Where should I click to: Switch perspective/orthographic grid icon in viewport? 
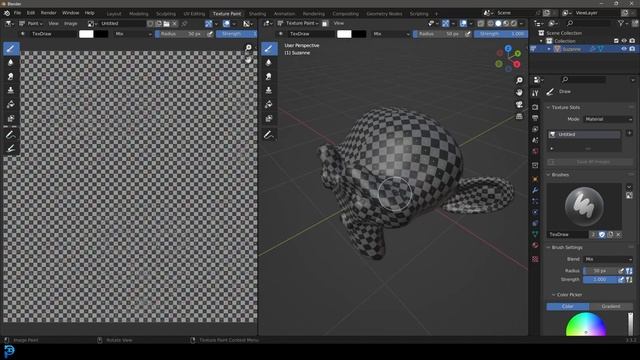(519, 116)
